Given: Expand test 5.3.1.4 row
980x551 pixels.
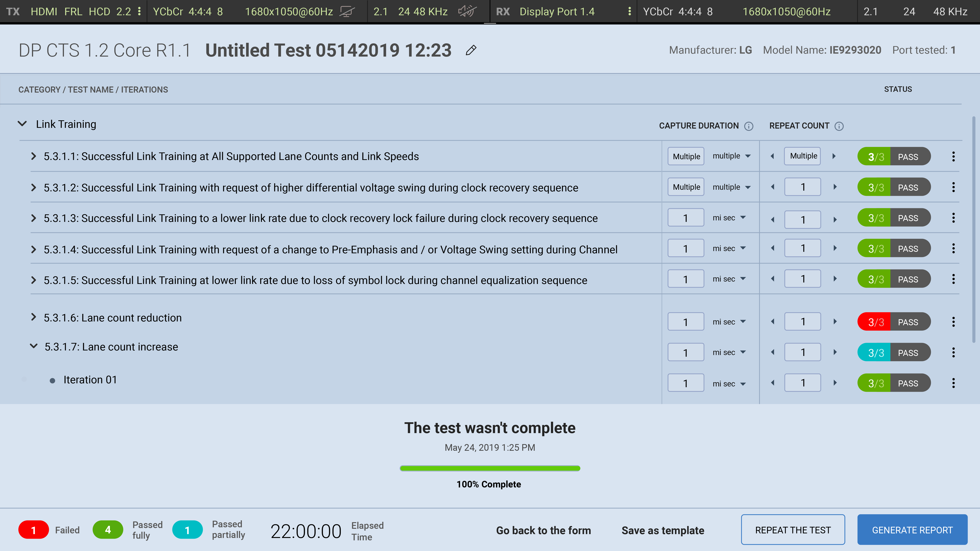Looking at the screenshot, I should (x=33, y=249).
